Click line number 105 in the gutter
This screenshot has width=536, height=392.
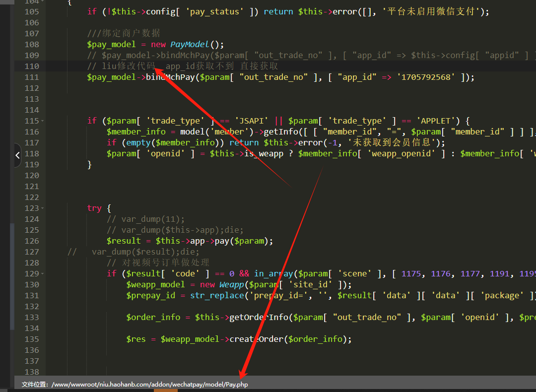(x=31, y=12)
